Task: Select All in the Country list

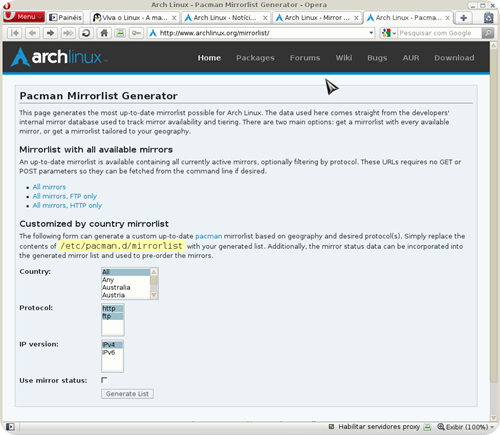Action: (x=126, y=272)
